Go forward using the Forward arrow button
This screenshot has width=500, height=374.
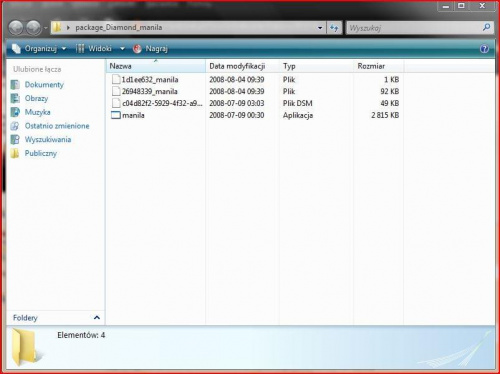tap(33, 28)
